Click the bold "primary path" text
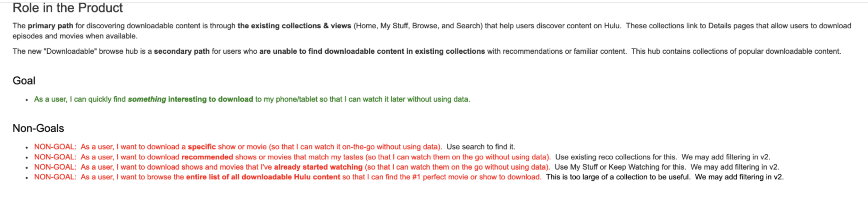 coord(50,26)
